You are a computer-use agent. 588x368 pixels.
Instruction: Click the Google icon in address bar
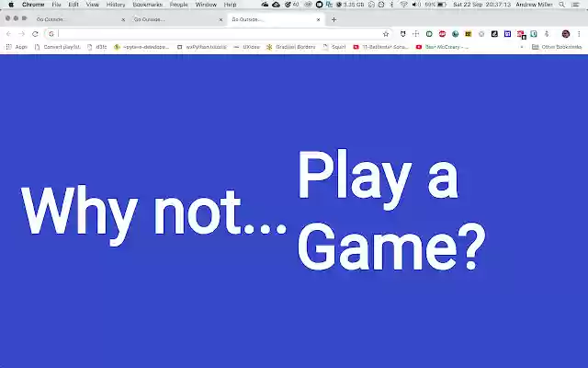coord(51,34)
